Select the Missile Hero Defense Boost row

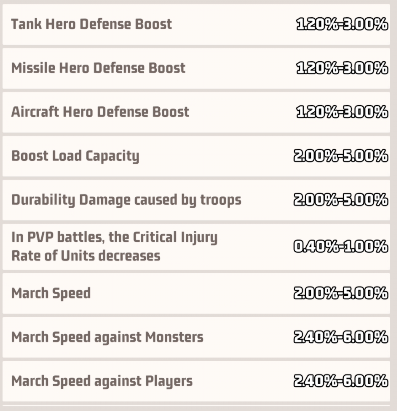pyautogui.click(x=196, y=68)
